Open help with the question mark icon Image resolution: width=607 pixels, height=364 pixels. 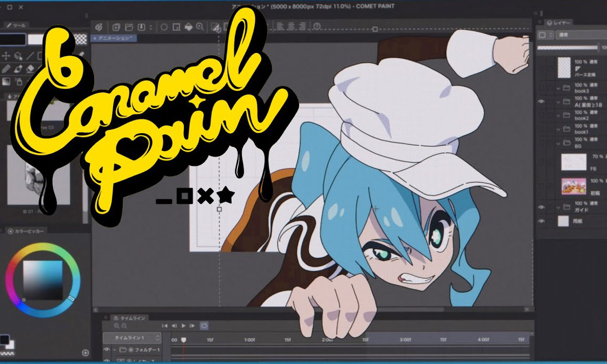point(317,26)
